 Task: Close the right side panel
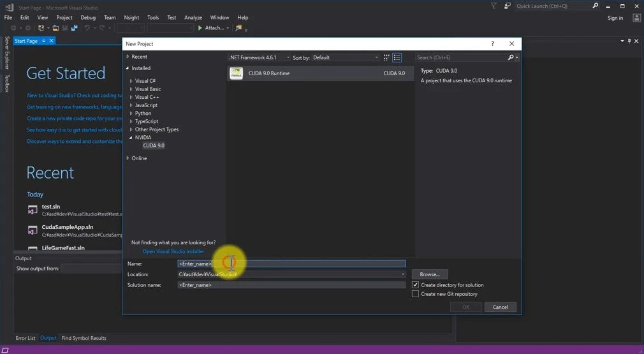636,41
